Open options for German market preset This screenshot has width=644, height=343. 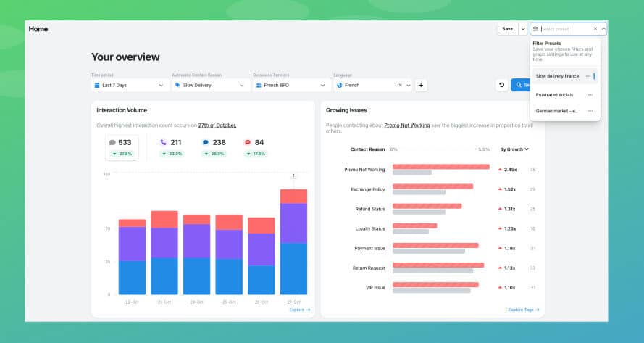[590, 111]
